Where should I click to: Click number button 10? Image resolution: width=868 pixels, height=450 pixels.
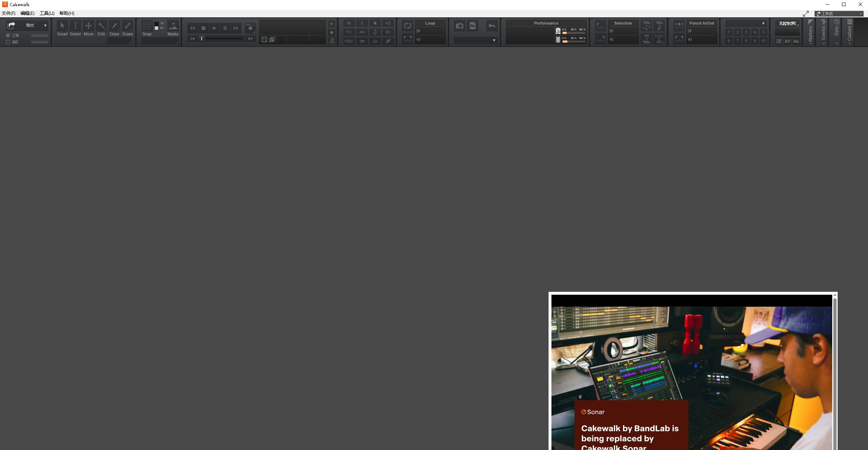[763, 41]
